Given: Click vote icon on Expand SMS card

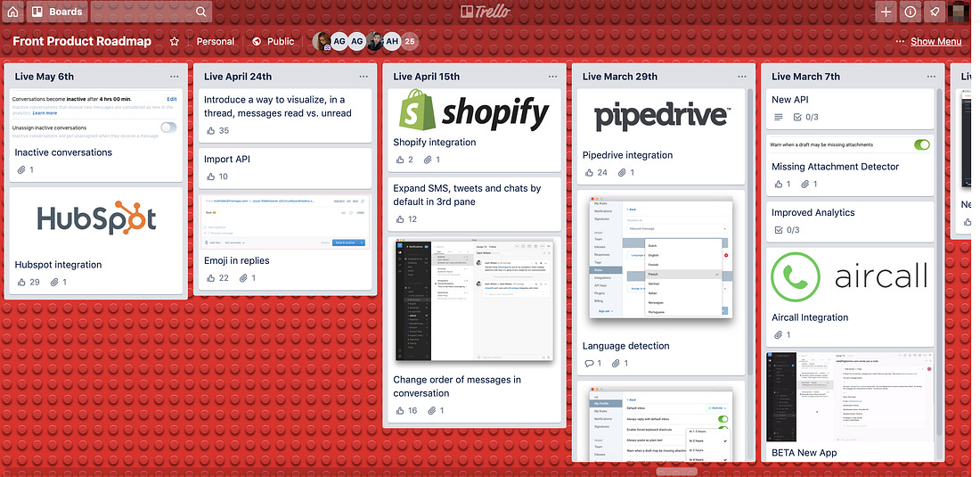Looking at the screenshot, I should point(400,218).
